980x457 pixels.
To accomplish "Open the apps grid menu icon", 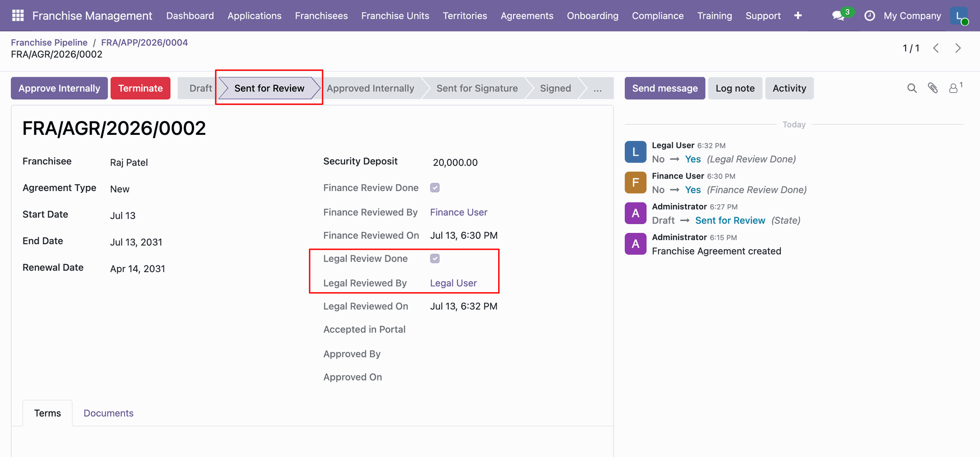I will pos(18,16).
